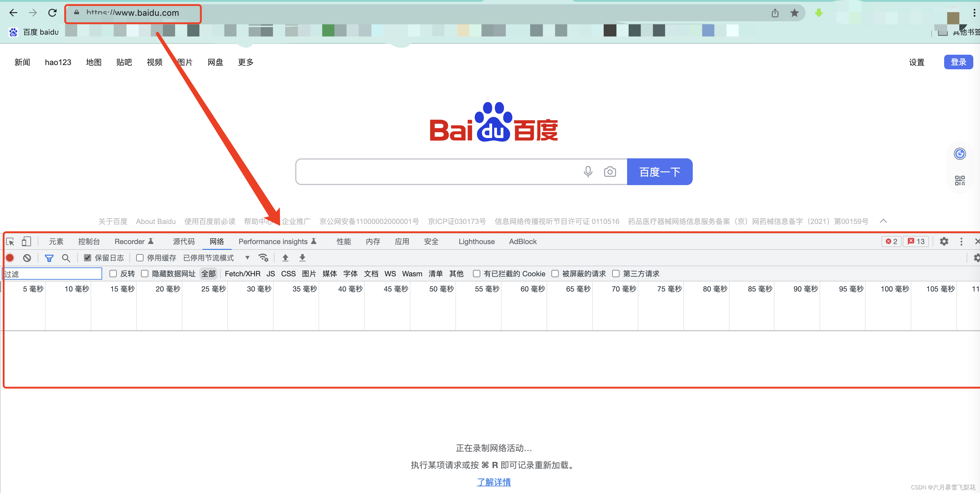Filter requests by CSS type
This screenshot has height=493, width=980.
pyautogui.click(x=288, y=274)
